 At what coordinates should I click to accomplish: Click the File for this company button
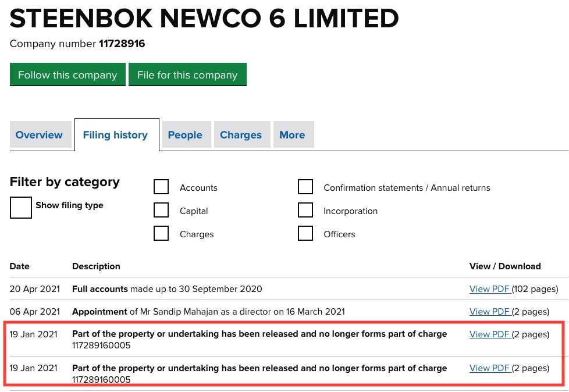coord(187,75)
